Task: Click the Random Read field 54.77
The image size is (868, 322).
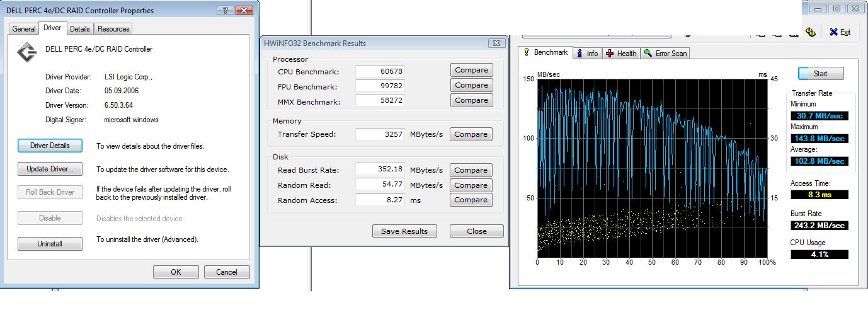Action: click(380, 185)
